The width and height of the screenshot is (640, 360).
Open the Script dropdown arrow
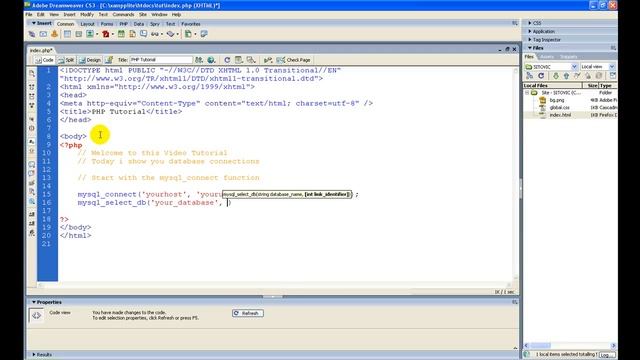[178, 34]
